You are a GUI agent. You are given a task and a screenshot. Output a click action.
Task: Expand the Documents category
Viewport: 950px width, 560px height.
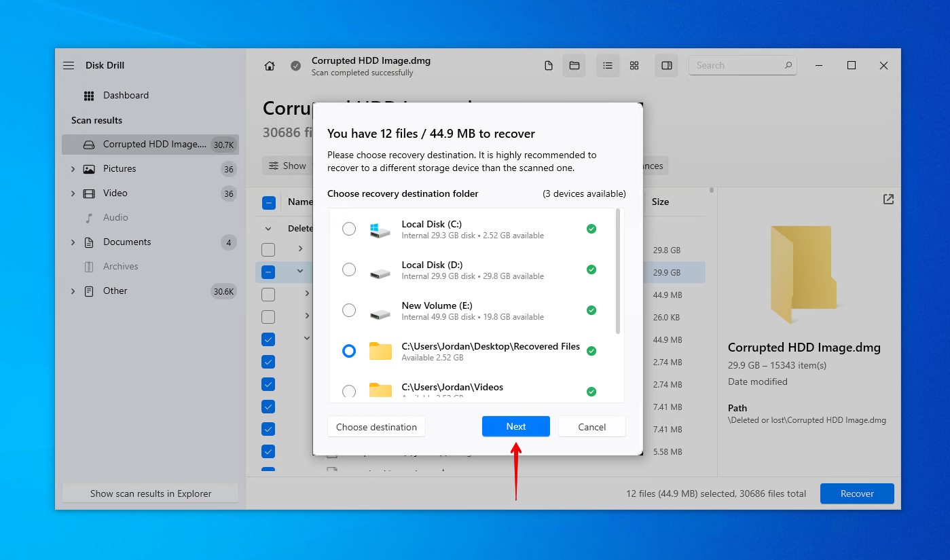(x=73, y=242)
